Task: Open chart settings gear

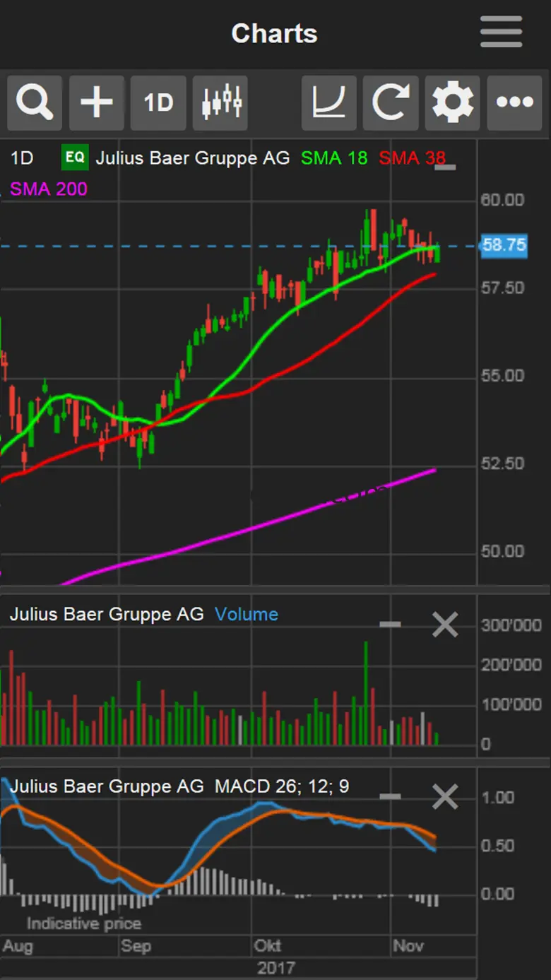Action: [x=453, y=103]
